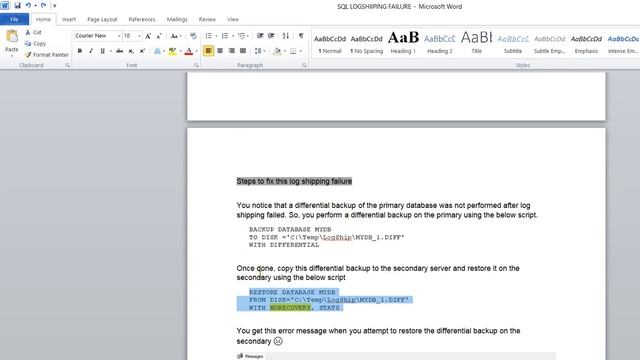This screenshot has width=640, height=360.
Task: Switch to the Mailings tab
Action: 177,19
